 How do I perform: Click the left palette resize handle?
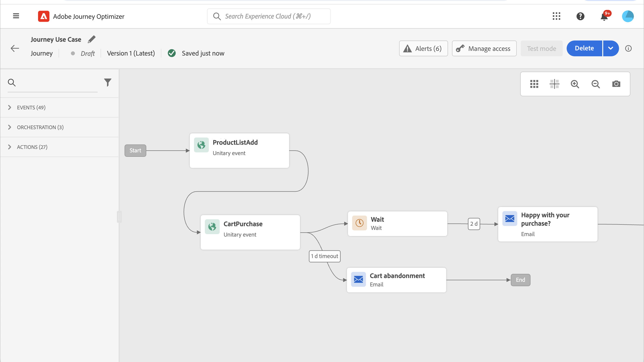coord(119,217)
